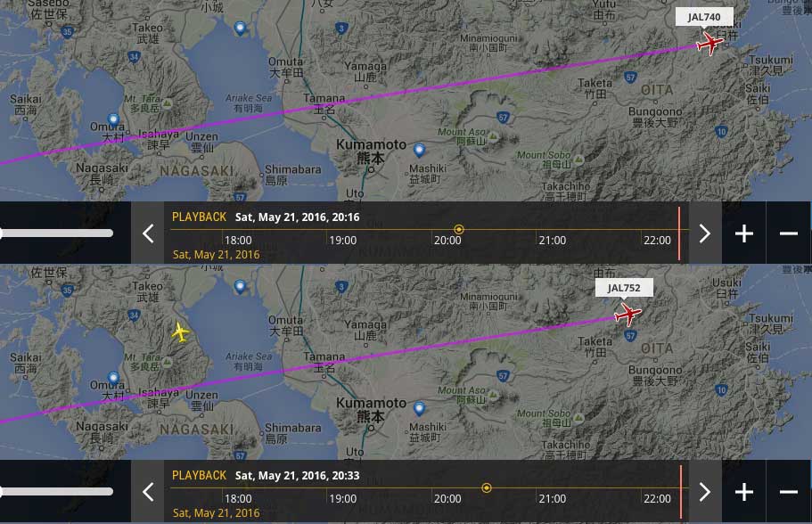
Task: Click the 20:33 position marker on lower timeline
Action: [x=487, y=487]
